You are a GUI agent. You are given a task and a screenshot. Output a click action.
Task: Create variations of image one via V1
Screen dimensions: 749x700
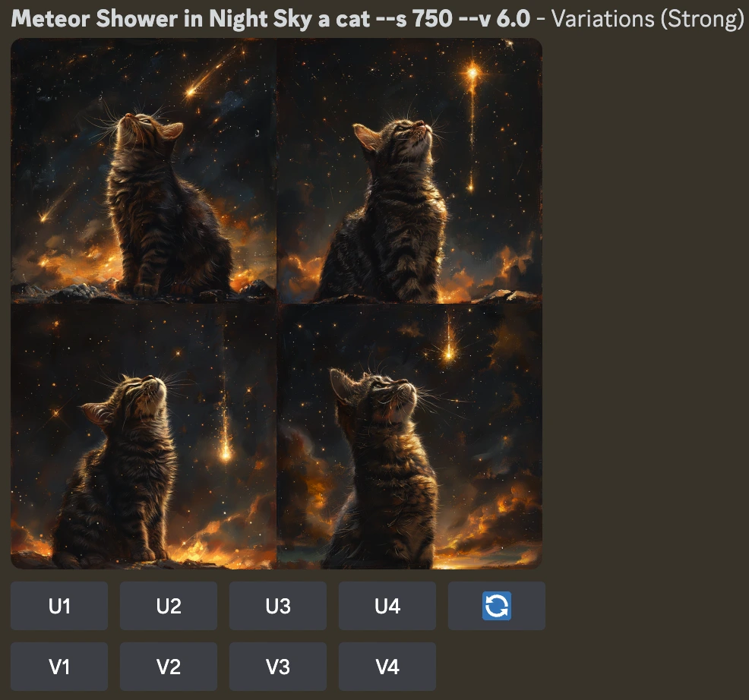(x=59, y=666)
